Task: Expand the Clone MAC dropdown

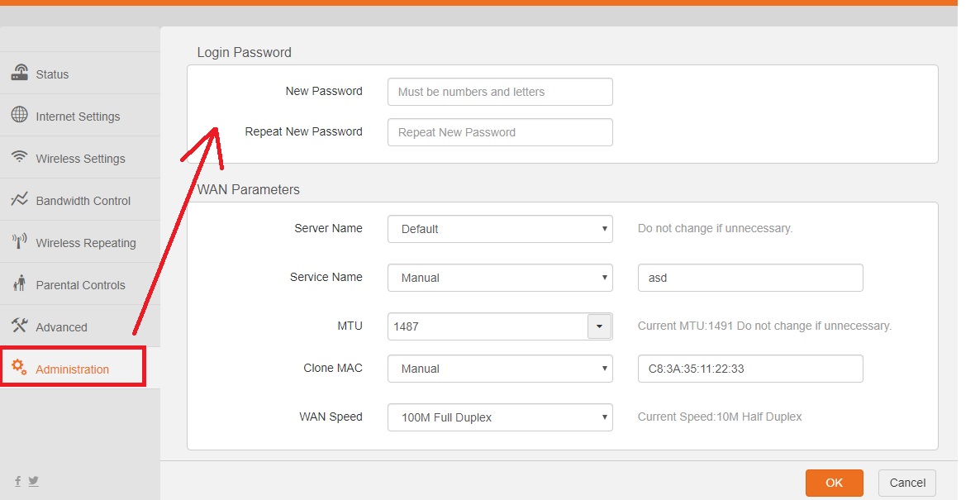Action: 500,369
